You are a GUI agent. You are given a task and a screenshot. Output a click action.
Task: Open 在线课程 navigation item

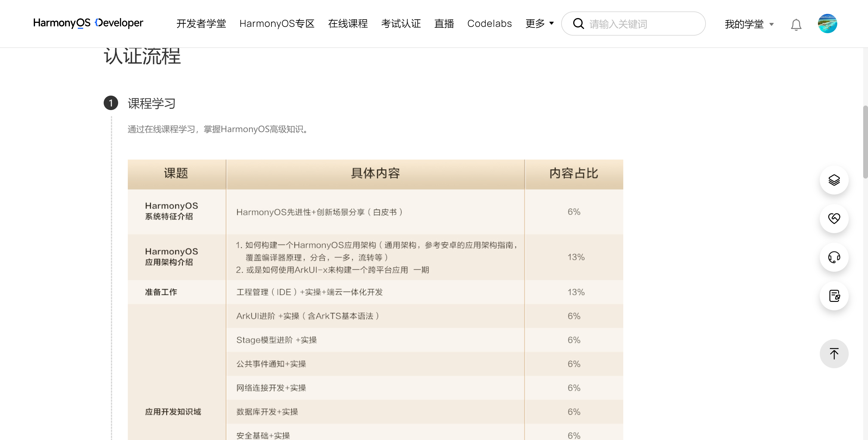coord(348,24)
